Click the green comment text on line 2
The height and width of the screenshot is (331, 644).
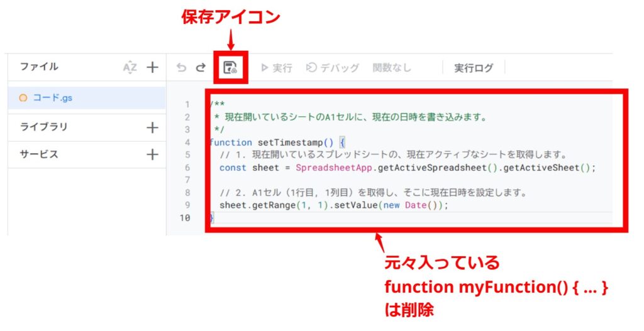click(352, 117)
